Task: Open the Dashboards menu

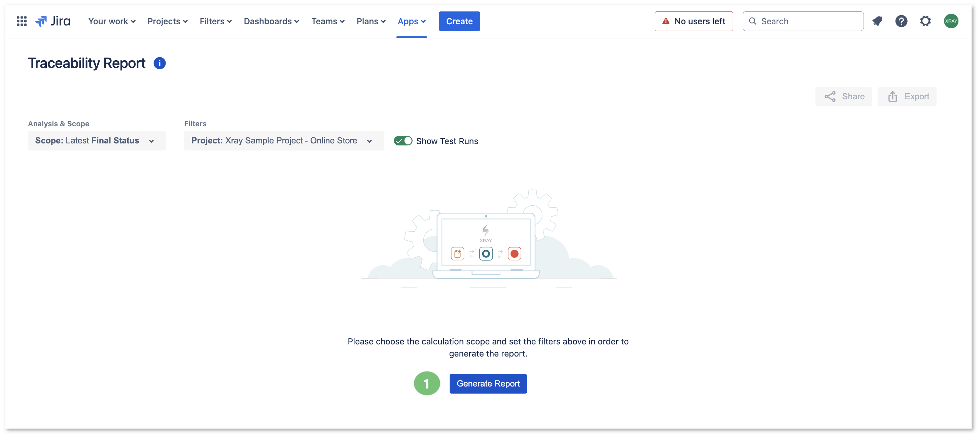Action: [x=271, y=21]
